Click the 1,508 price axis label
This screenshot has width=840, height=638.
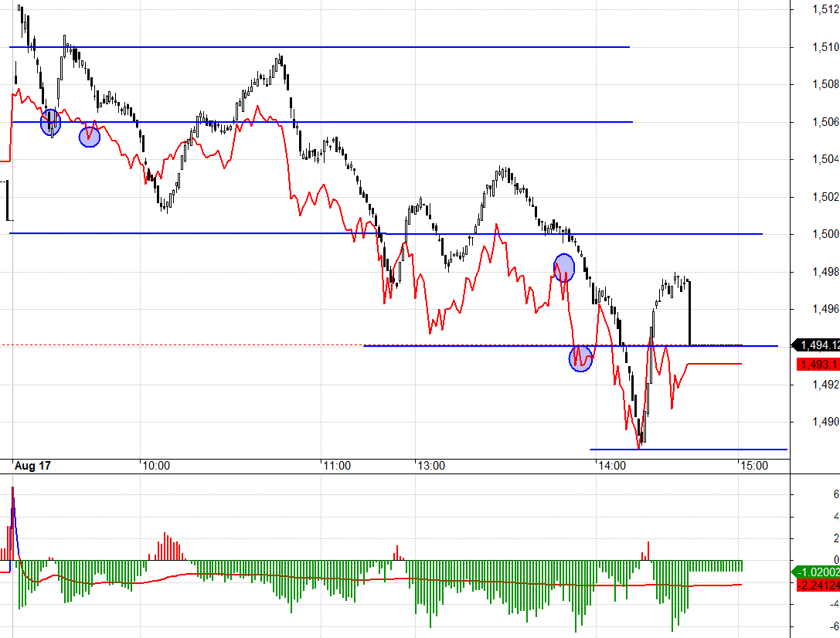click(x=825, y=84)
